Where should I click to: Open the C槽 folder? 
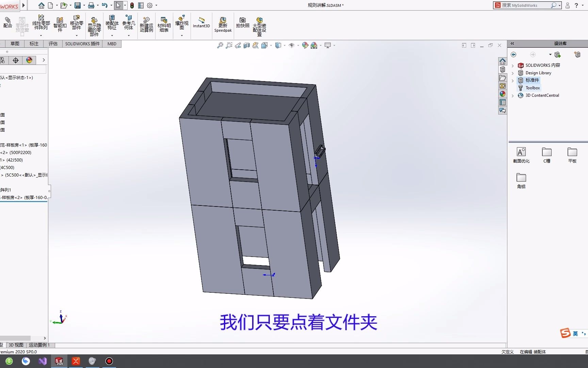(547, 155)
